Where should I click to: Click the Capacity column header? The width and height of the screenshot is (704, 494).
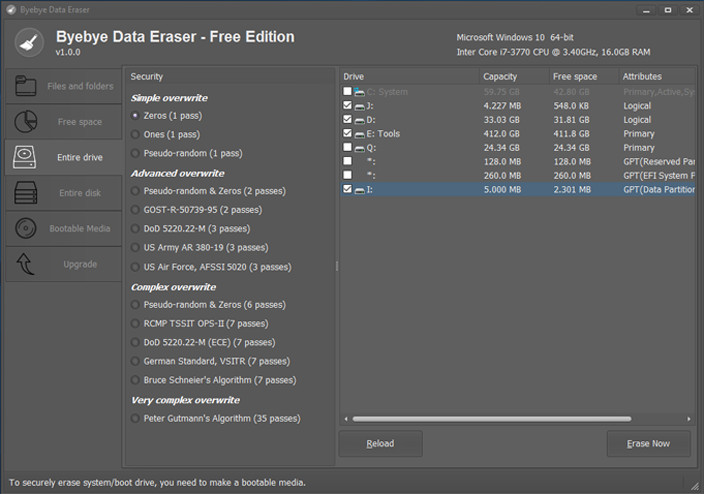(x=515, y=76)
